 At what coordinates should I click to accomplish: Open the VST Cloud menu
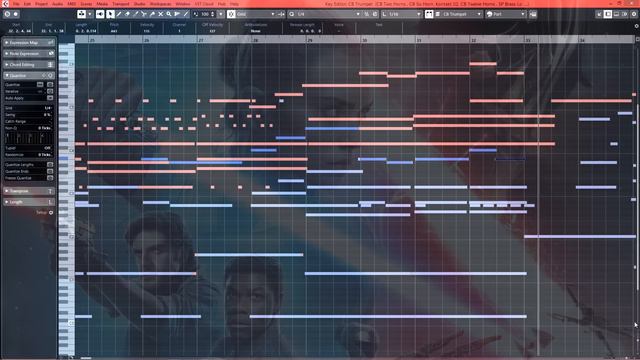click(x=204, y=4)
